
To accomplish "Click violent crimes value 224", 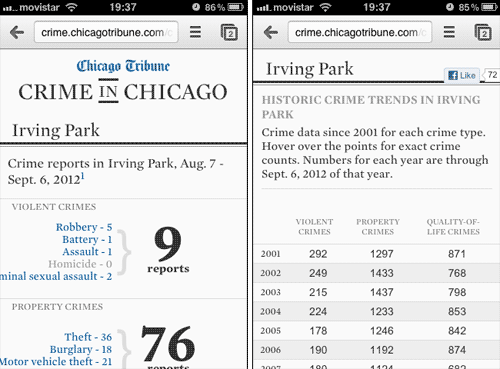I will 318,311.
